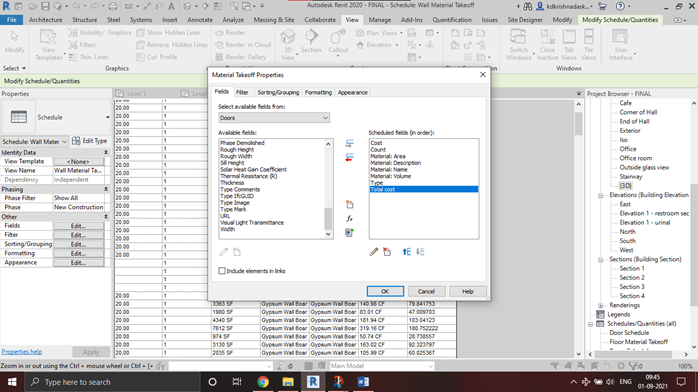Click the Add calculated parameter fx icon

[349, 218]
